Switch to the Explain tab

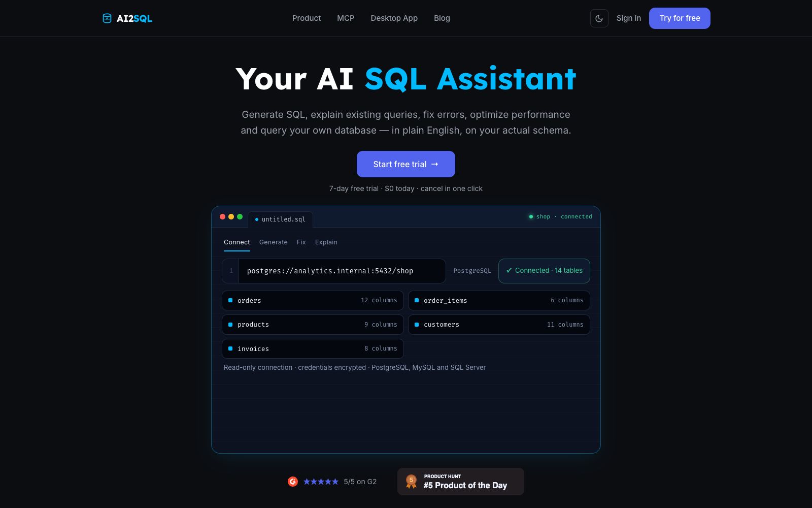(326, 242)
